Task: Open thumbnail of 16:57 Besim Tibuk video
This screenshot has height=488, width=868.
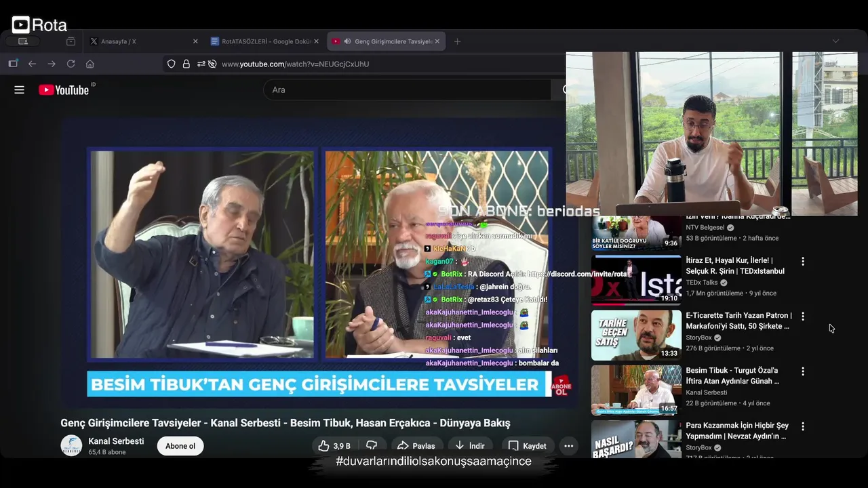Action: coord(636,390)
